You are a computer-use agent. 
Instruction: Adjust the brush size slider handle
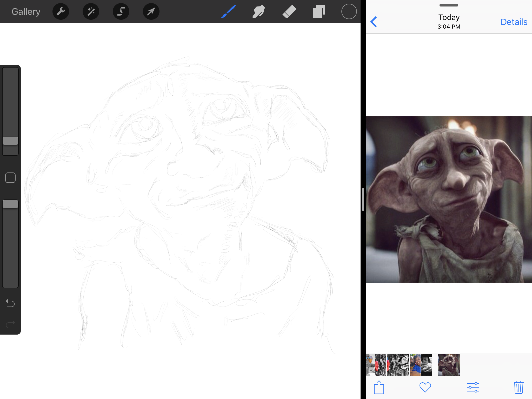point(10,141)
